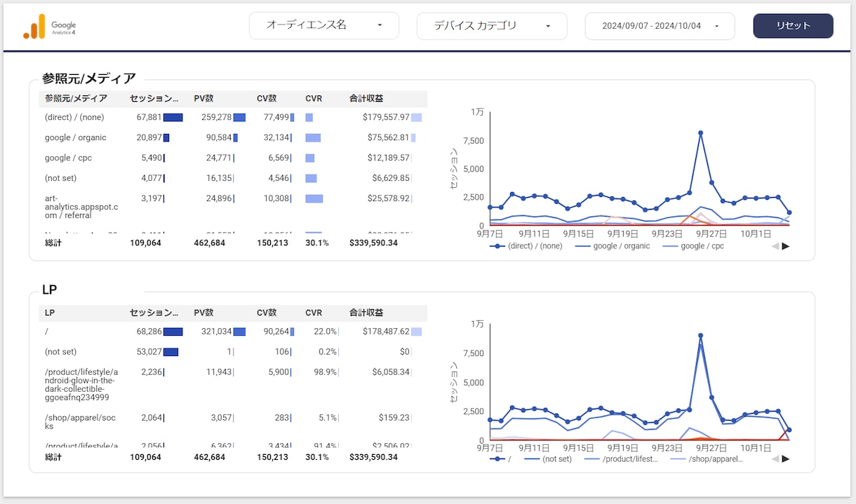Click the 53,027 sessions value
856x504 pixels.
(x=149, y=352)
